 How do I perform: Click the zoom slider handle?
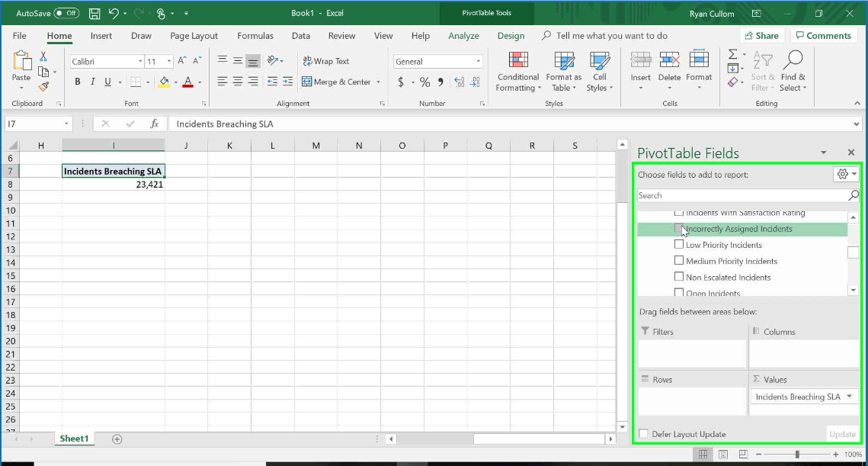[x=797, y=455]
